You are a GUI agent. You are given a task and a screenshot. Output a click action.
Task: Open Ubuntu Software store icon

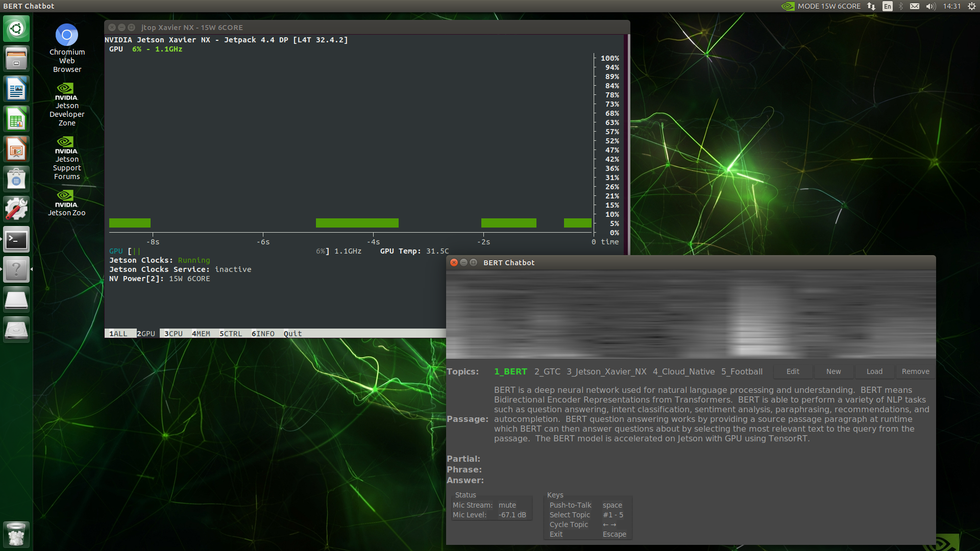pos(16,179)
